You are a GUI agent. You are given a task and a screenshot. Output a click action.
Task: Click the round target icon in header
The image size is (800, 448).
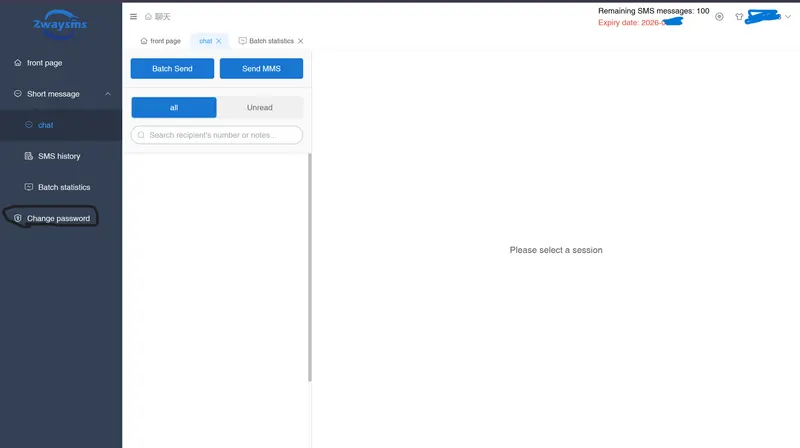tap(719, 17)
